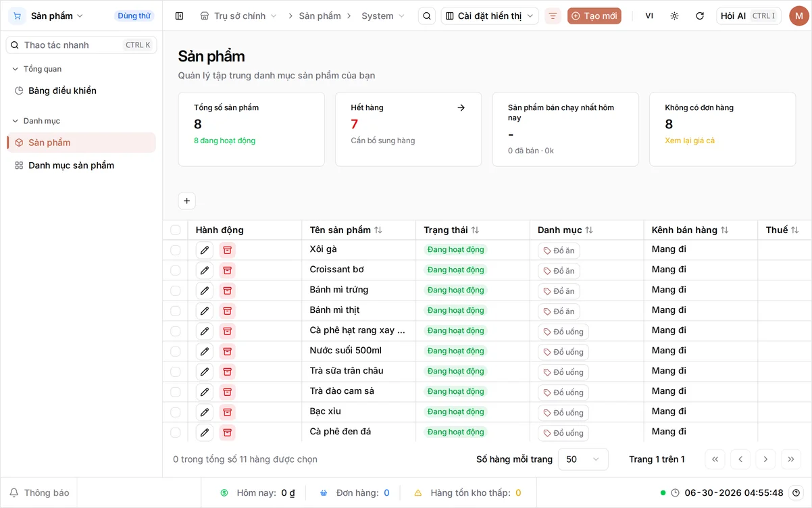
Task: Select the Bánh mì trứng row checkbox
Action: (176, 290)
